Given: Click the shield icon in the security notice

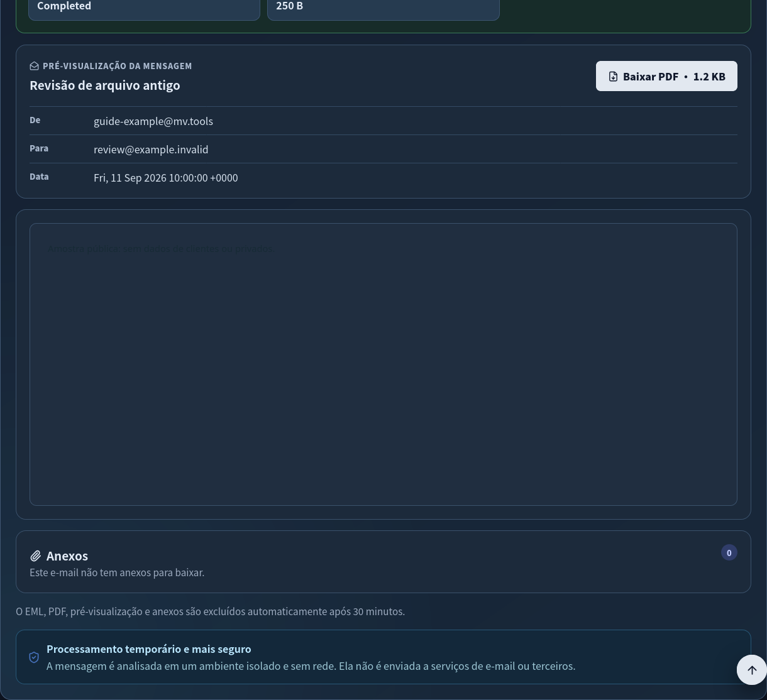Looking at the screenshot, I should (34, 657).
